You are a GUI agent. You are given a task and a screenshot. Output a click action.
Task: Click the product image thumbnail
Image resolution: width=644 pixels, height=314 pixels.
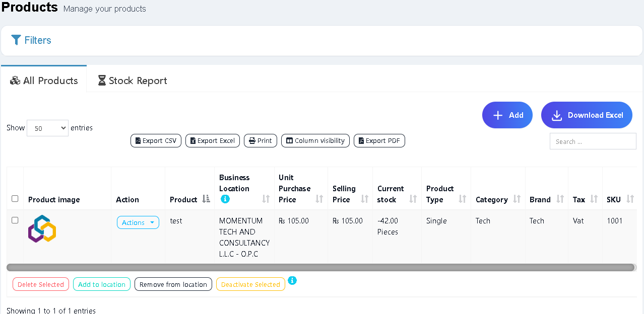click(42, 228)
